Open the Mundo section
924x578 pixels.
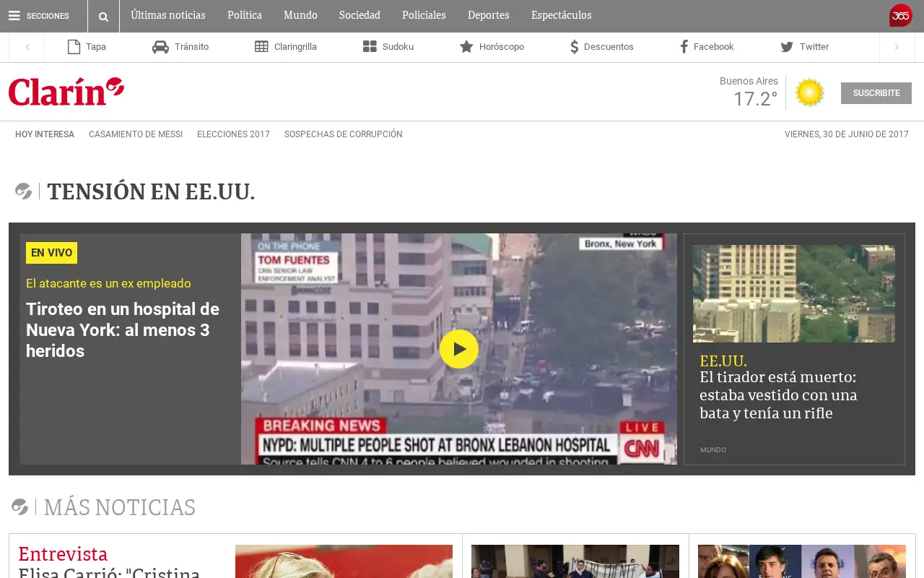(x=300, y=15)
